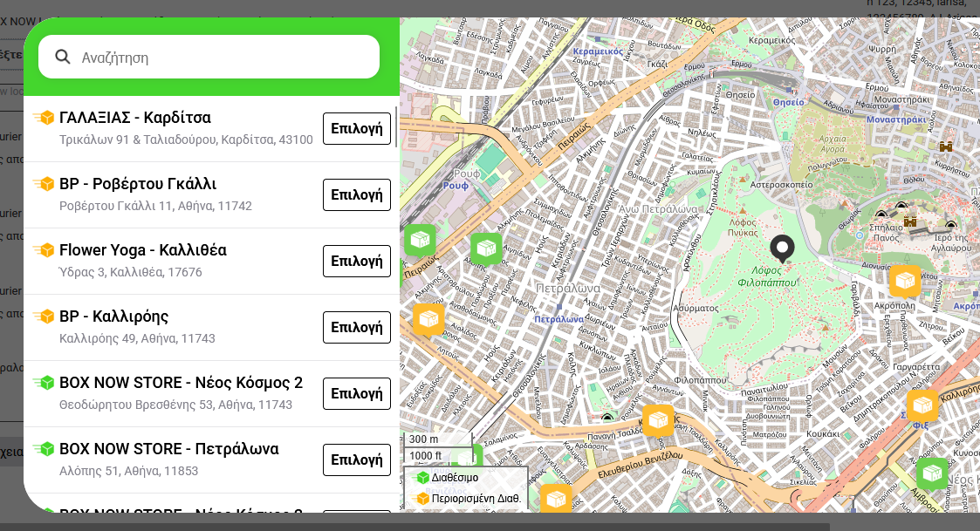The width and height of the screenshot is (980, 531).
Task: Click address Αλόπης 51, Αθήνα, 11853
Action: point(129,471)
